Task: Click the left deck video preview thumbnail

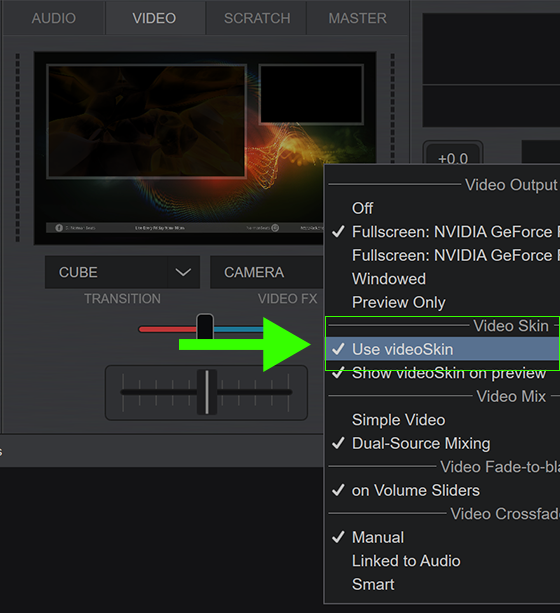Action: (147, 121)
